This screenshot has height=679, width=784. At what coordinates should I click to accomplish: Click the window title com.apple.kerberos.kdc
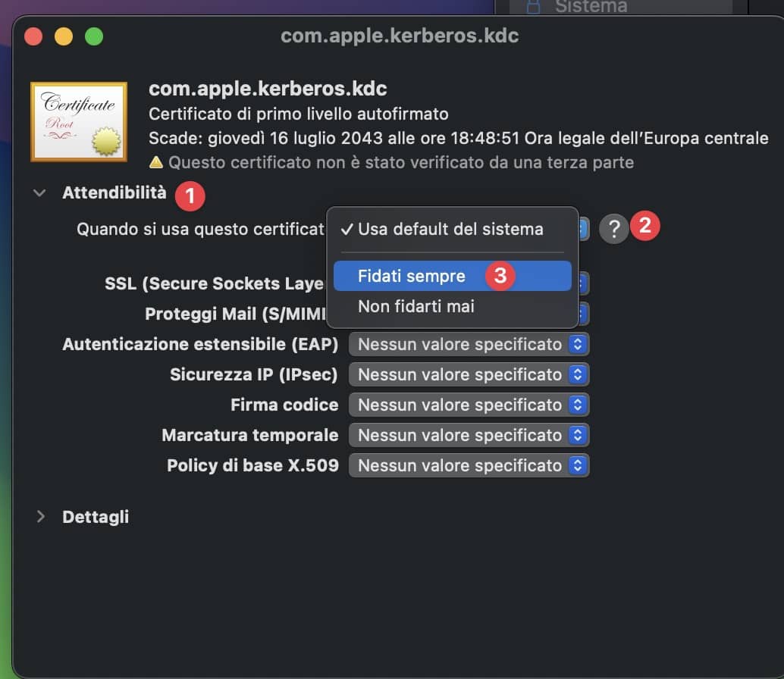tap(400, 36)
